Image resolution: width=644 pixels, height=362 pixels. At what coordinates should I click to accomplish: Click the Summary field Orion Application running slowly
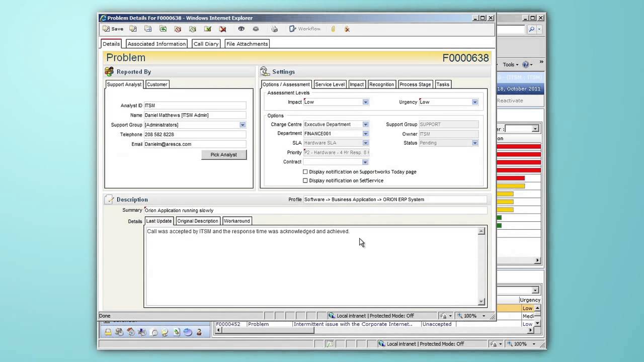pos(315,210)
